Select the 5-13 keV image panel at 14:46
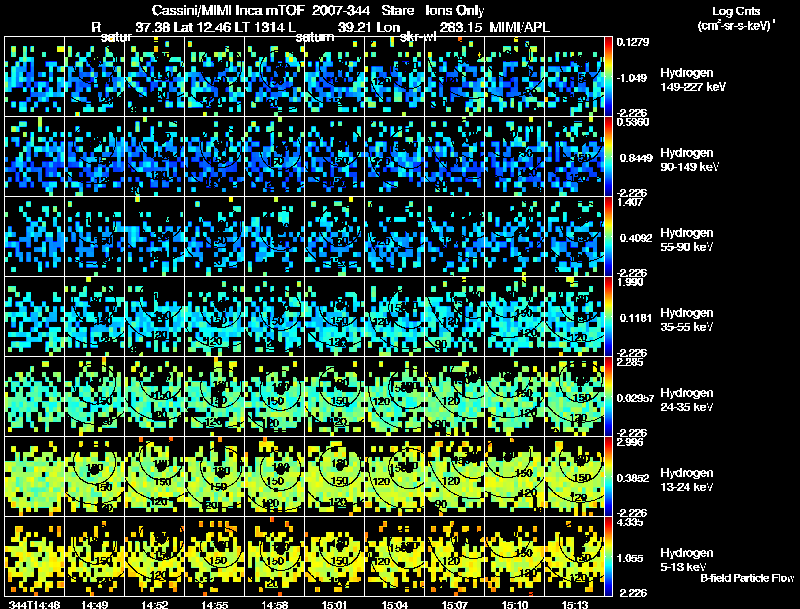This screenshot has height=609, width=800. click(35, 557)
